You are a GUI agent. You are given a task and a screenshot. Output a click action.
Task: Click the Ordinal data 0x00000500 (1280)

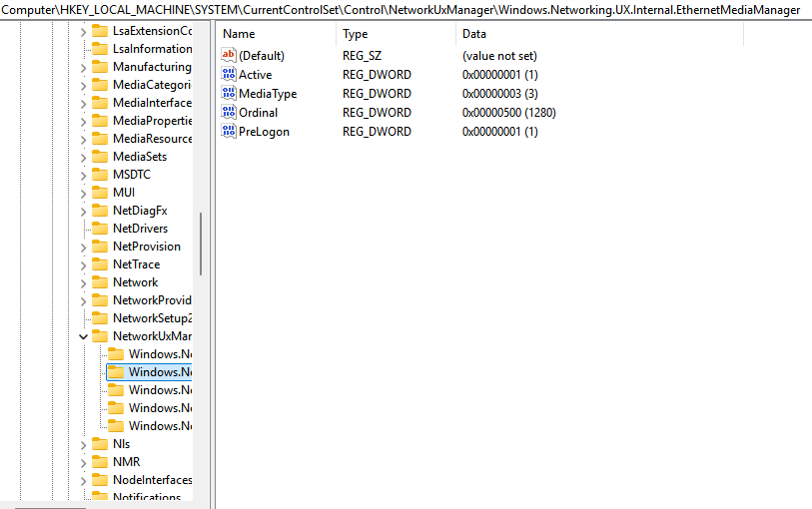[x=509, y=112]
